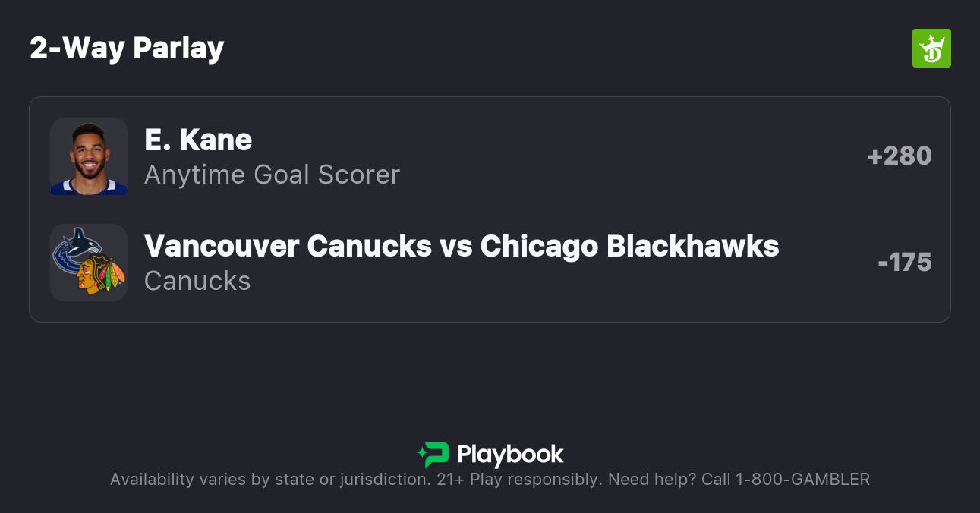The width and height of the screenshot is (980, 513).
Task: Select the "Anytime Goal Scorer" market label
Action: pyautogui.click(x=272, y=175)
